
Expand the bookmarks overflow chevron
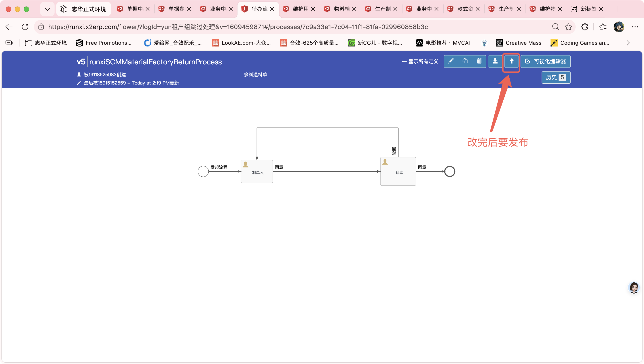[x=628, y=43]
